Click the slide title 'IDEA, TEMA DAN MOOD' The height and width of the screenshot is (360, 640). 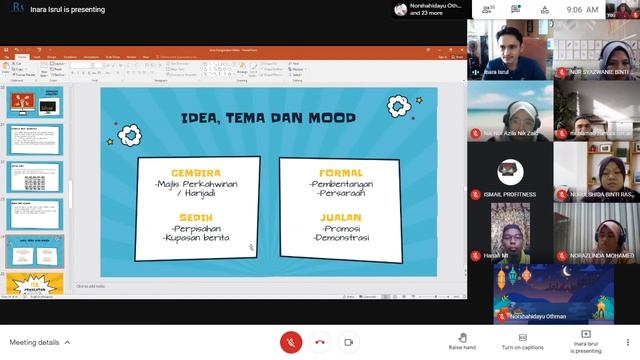tap(269, 118)
